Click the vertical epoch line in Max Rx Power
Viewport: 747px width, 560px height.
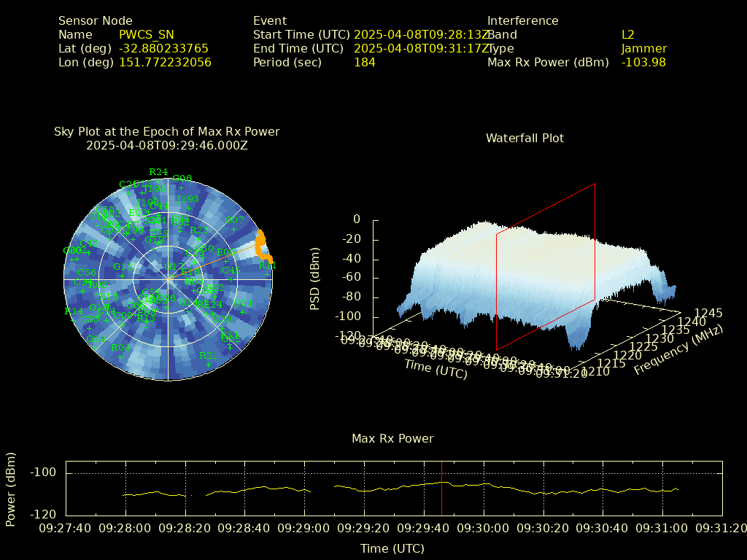coord(441,487)
